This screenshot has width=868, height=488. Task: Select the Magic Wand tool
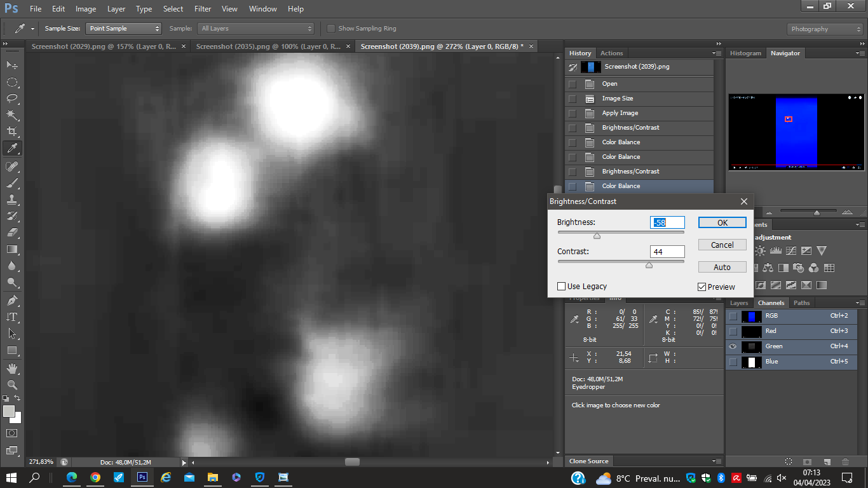pyautogui.click(x=12, y=115)
